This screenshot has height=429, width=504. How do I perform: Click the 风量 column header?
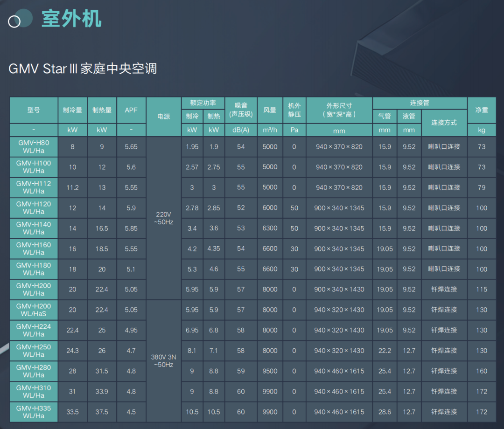point(270,110)
